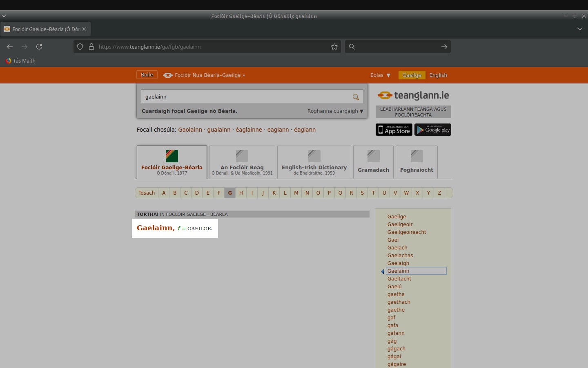The image size is (588, 368).
Task: Click the Baile home button
Action: click(x=147, y=75)
